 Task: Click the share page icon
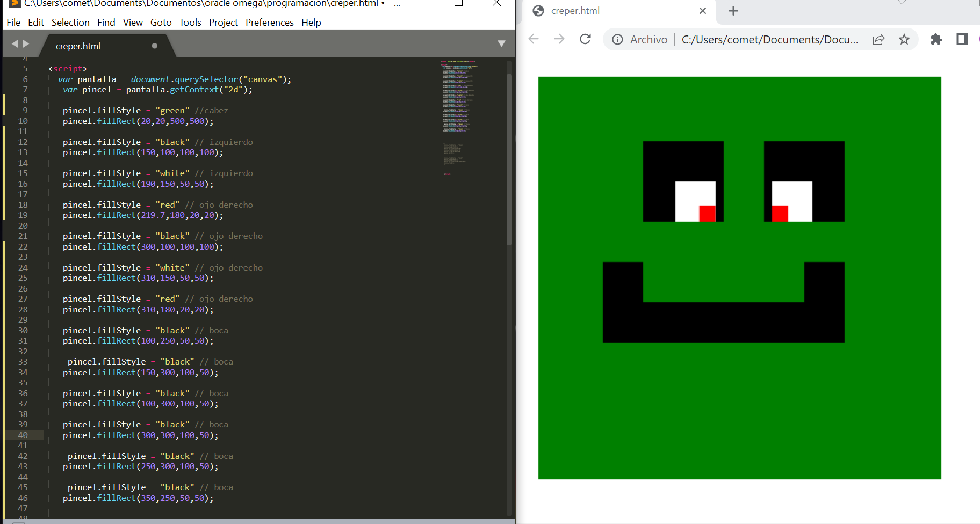point(878,40)
